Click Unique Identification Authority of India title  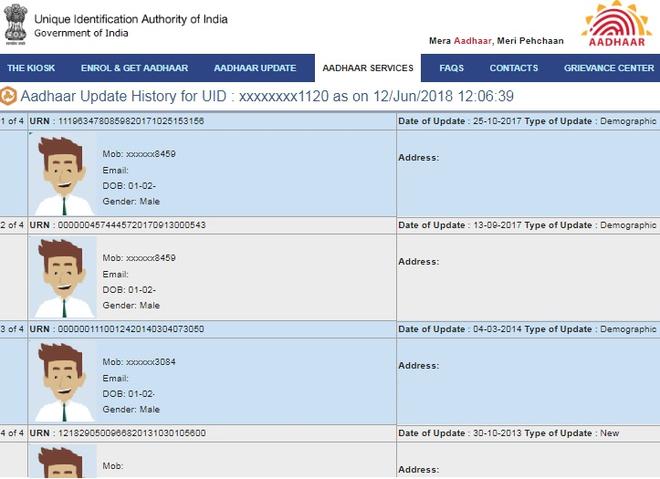click(x=131, y=19)
